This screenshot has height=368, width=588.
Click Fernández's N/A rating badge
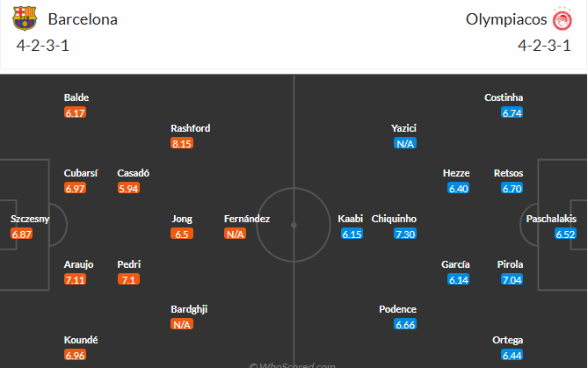[x=236, y=234]
